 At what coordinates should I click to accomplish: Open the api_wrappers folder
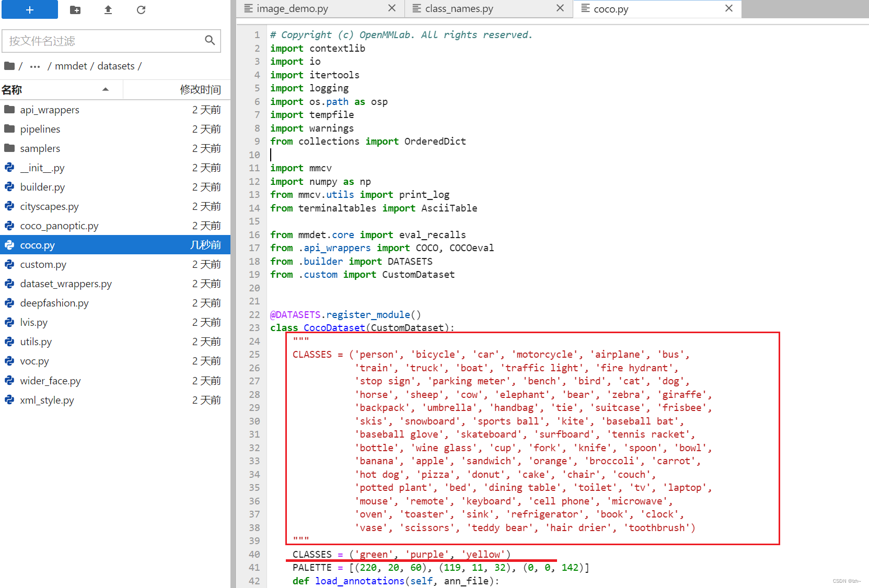(x=115, y=110)
